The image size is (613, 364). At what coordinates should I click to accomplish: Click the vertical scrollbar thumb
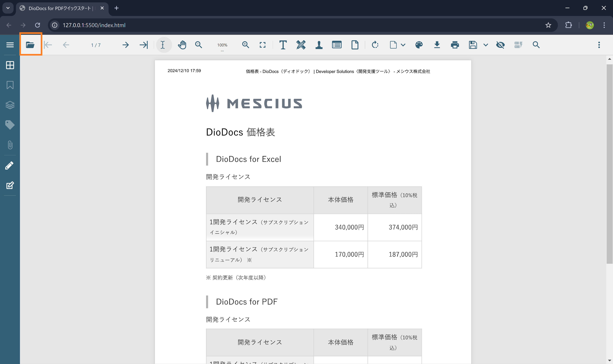coord(609,164)
